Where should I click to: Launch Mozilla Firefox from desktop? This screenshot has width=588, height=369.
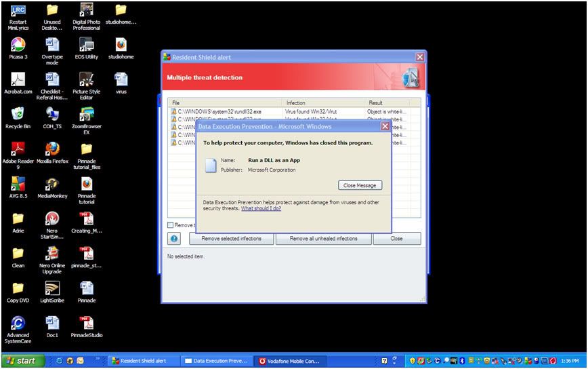tap(53, 153)
